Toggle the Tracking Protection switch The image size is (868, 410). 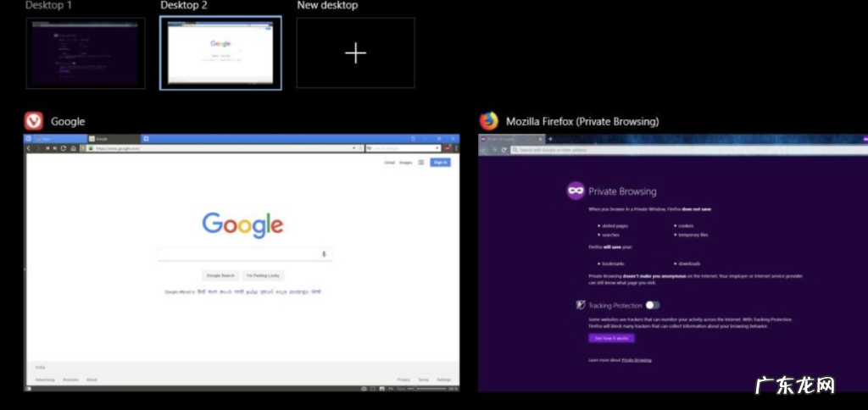652,305
